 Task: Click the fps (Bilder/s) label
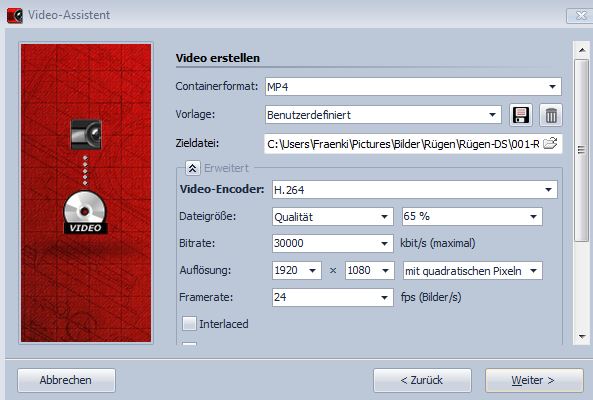click(x=431, y=297)
